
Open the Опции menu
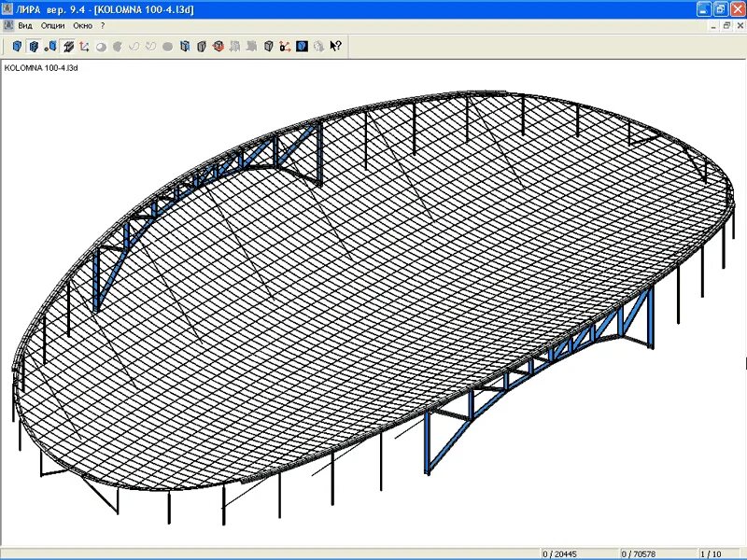coord(52,26)
